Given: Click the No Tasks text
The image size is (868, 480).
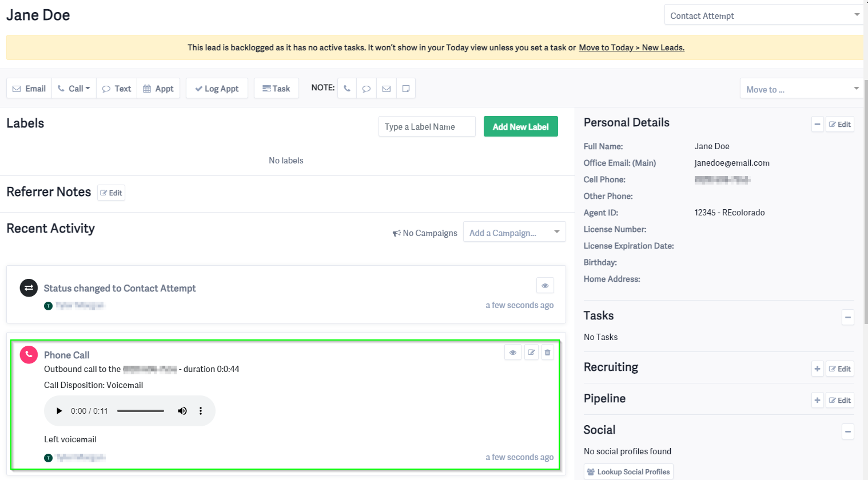Looking at the screenshot, I should coord(601,337).
